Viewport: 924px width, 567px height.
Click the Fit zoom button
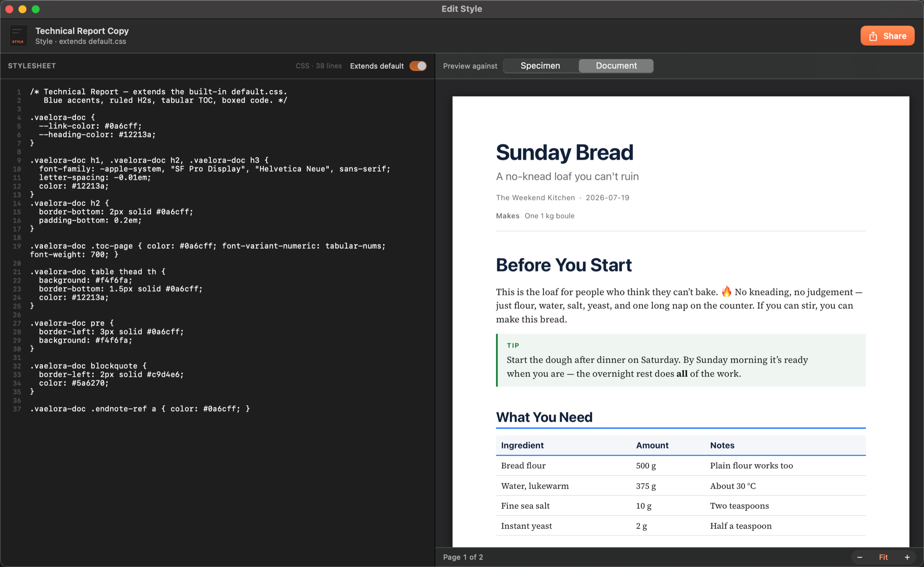pos(883,557)
